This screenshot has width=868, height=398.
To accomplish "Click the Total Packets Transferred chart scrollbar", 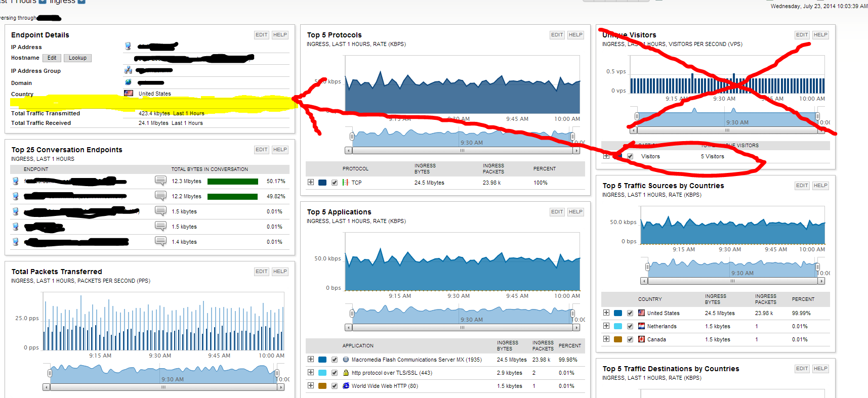I will [163, 387].
